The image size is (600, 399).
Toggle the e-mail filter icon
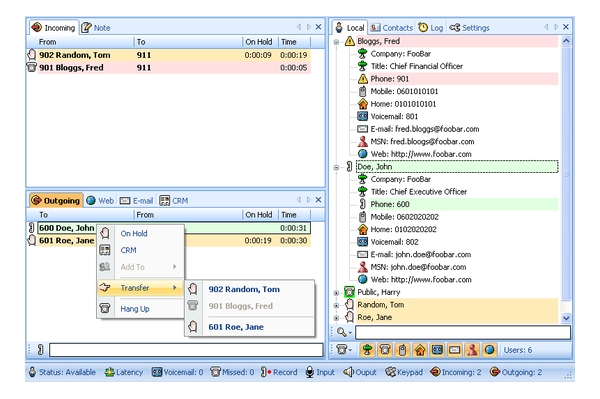[455, 350]
